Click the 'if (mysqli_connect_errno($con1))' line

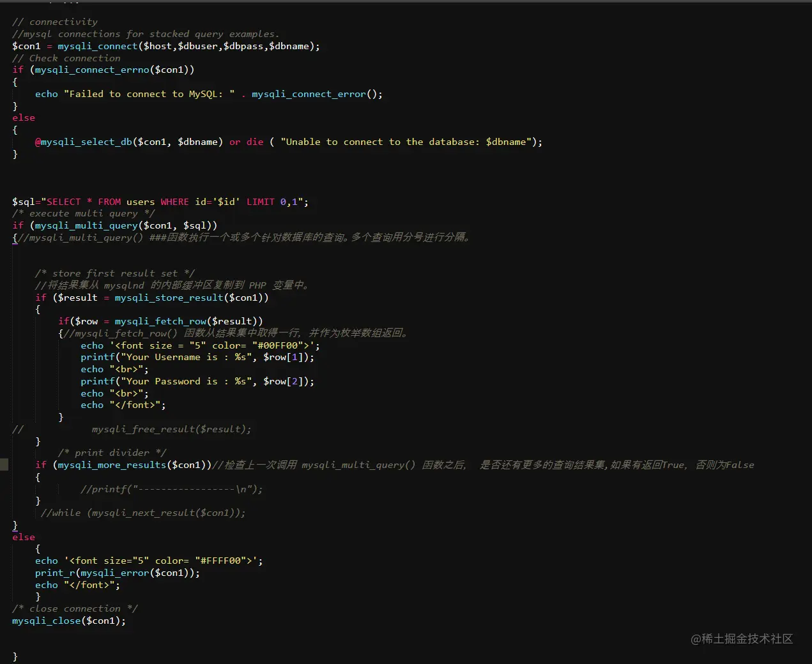[x=103, y=70]
